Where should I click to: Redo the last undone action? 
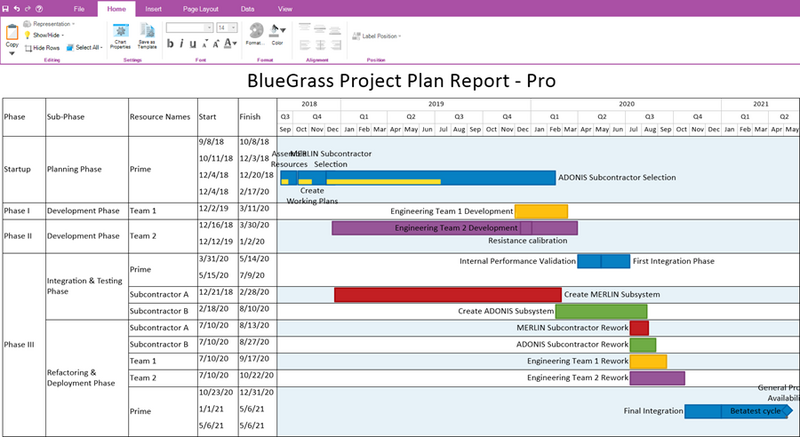pos(28,9)
